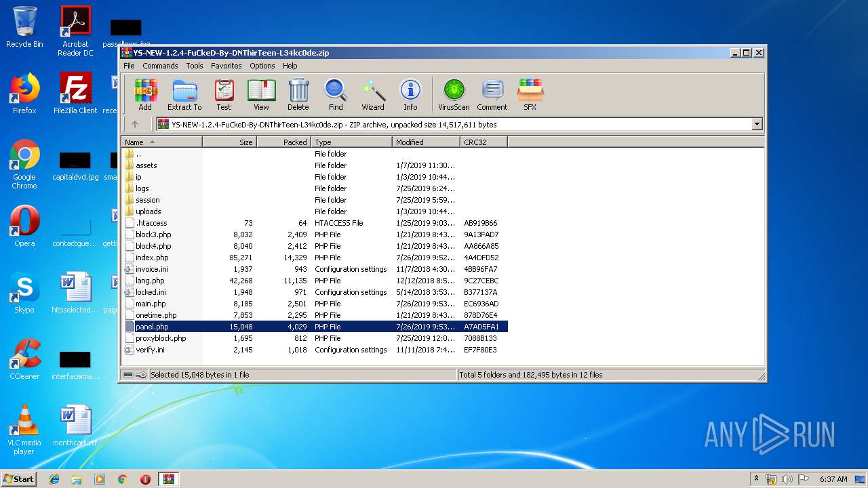
Task: Click the Add toolbar icon
Action: pyautogui.click(x=145, y=94)
